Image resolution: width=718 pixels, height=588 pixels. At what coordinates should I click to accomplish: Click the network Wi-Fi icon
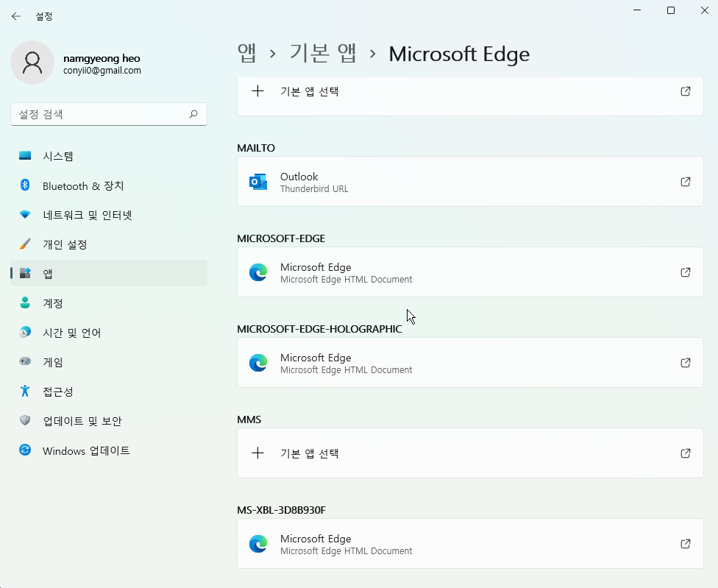[x=25, y=214]
